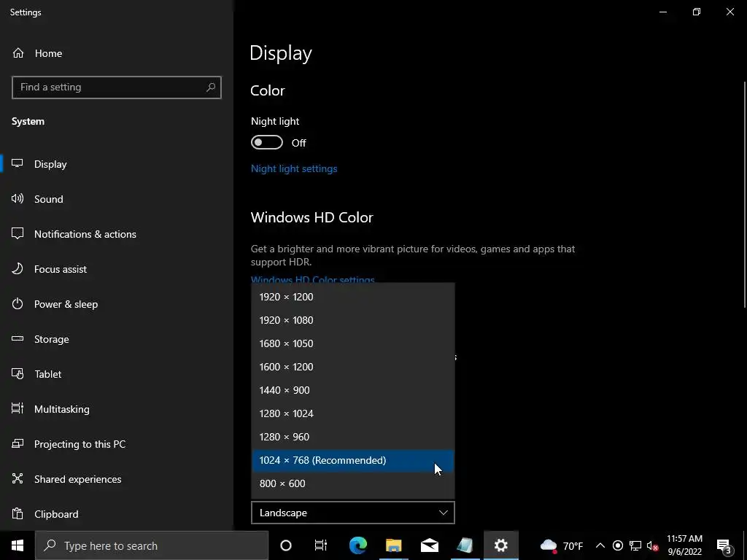This screenshot has height=560, width=747.
Task: Show hidden system tray icons
Action: point(600,545)
